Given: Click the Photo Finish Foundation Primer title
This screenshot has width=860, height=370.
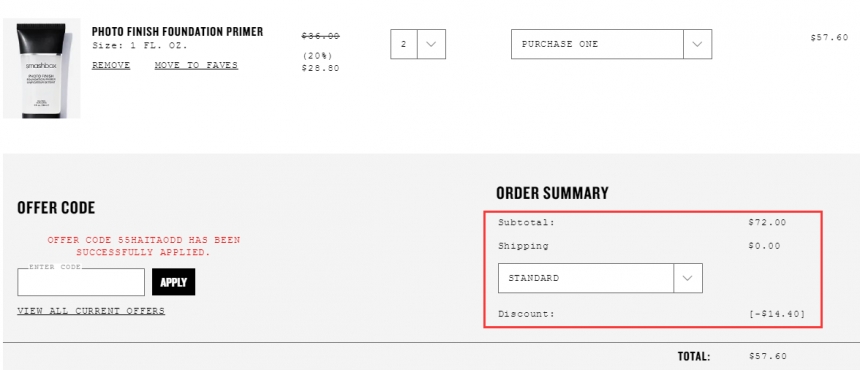Looking at the screenshot, I should click(177, 32).
